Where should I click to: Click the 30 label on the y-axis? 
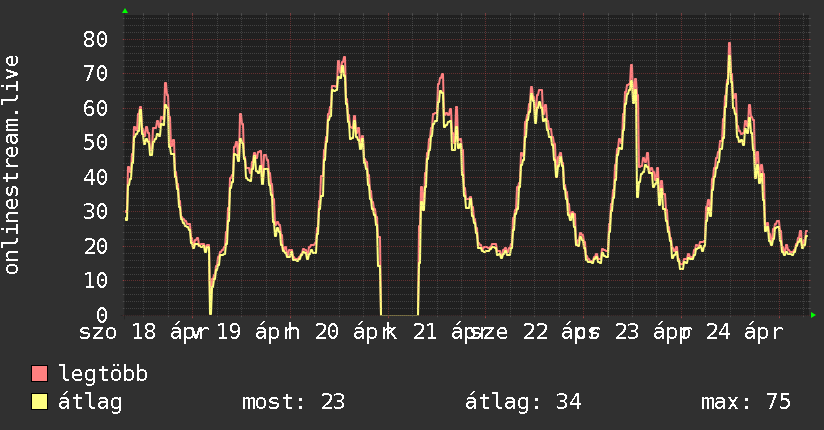click(x=95, y=211)
